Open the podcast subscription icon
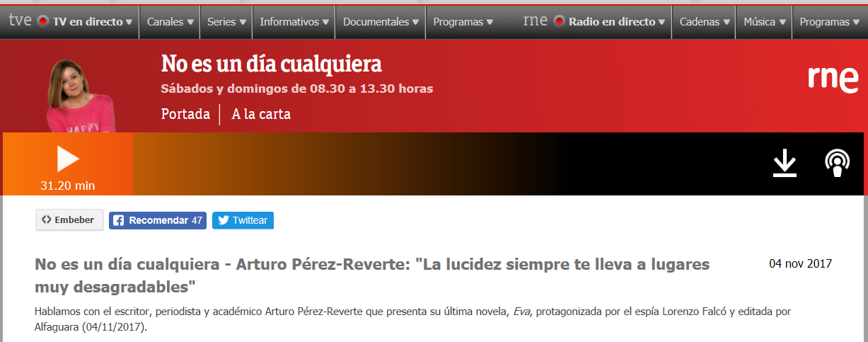This screenshot has width=868, height=342. coord(838,164)
